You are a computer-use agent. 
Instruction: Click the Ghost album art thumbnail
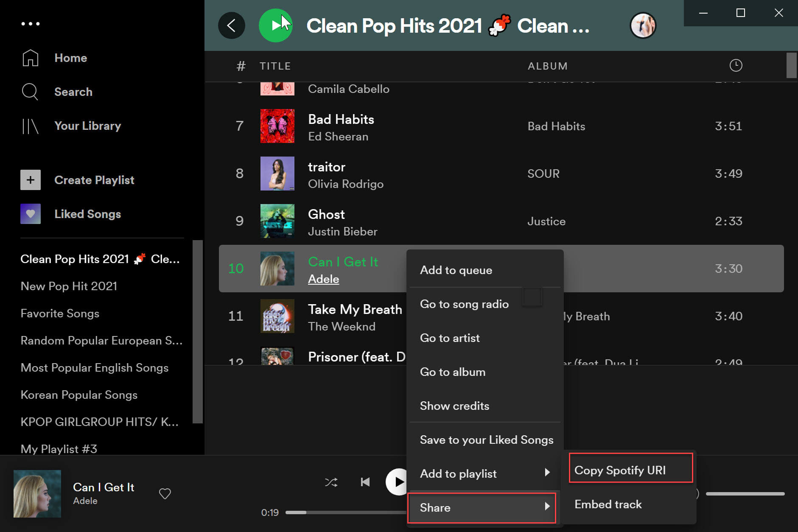(x=277, y=221)
